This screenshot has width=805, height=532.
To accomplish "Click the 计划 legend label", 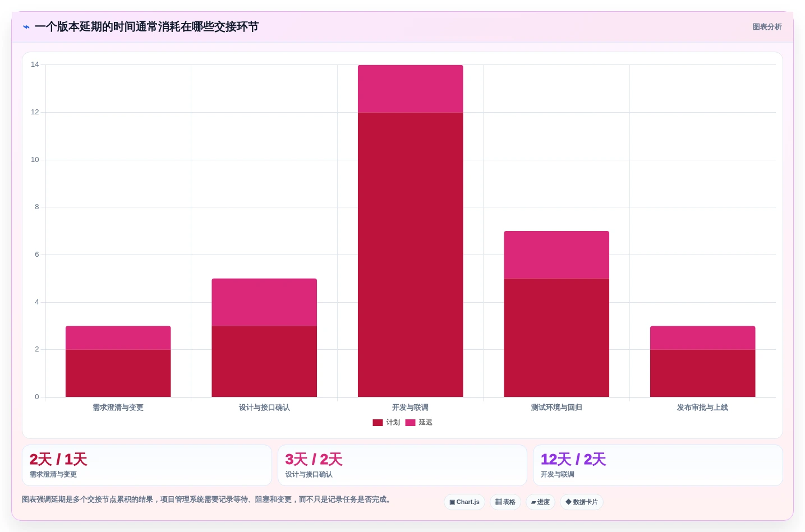I will tap(393, 423).
